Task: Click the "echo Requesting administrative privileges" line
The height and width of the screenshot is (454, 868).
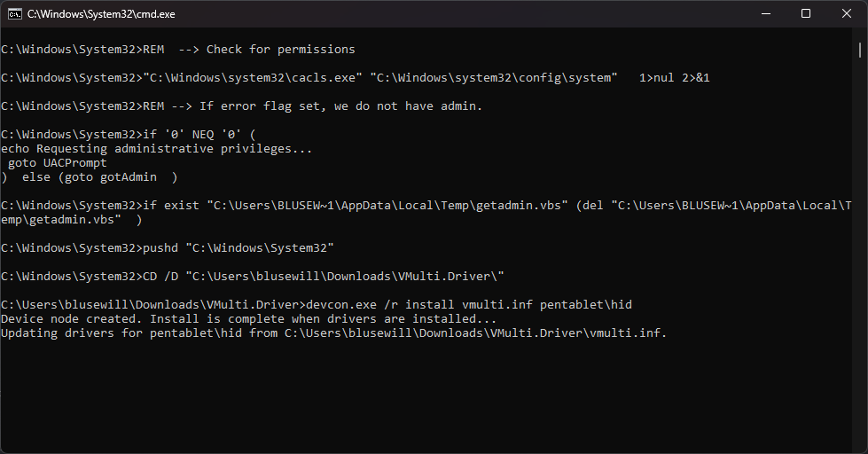Action: (x=156, y=149)
